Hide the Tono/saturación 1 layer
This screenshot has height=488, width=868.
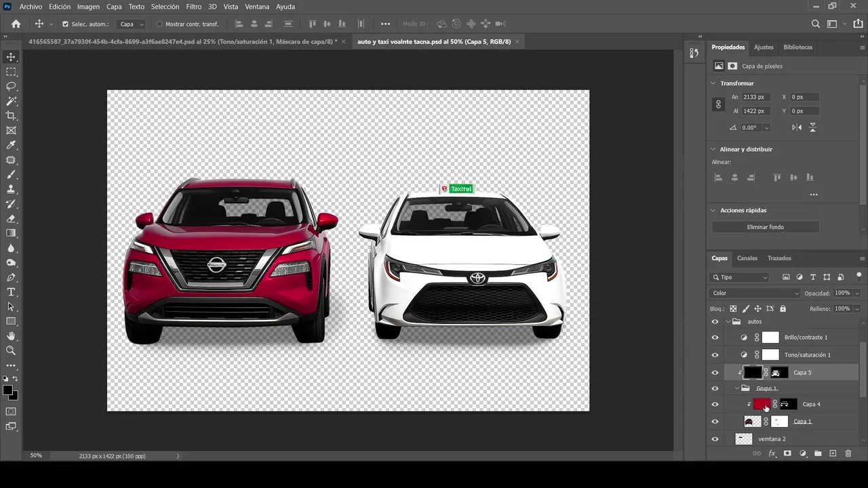pos(715,355)
